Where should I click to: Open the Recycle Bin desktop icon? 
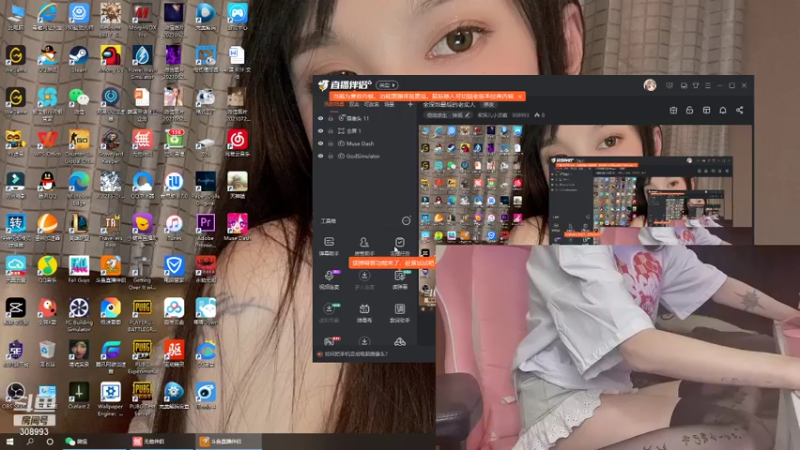pyautogui.click(x=47, y=353)
